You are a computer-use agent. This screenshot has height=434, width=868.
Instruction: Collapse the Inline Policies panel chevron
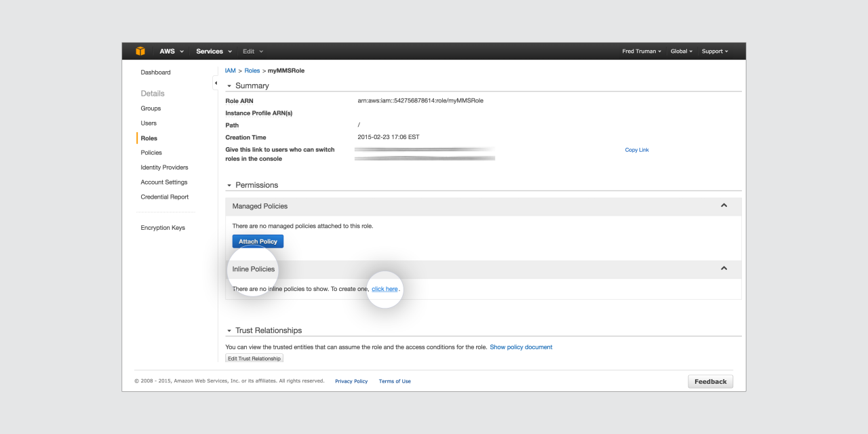pos(724,269)
